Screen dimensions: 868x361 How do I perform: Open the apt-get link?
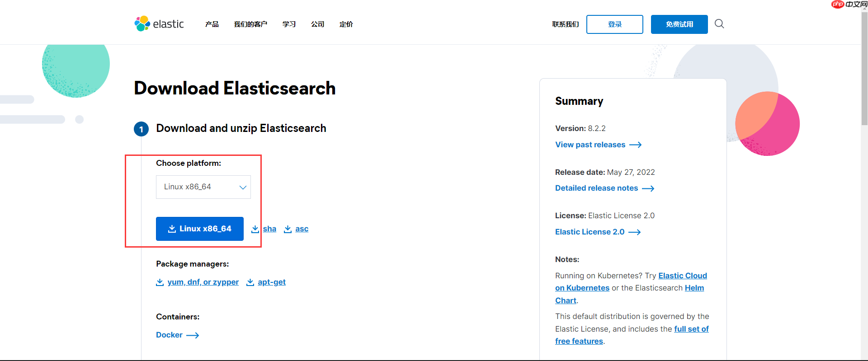272,282
